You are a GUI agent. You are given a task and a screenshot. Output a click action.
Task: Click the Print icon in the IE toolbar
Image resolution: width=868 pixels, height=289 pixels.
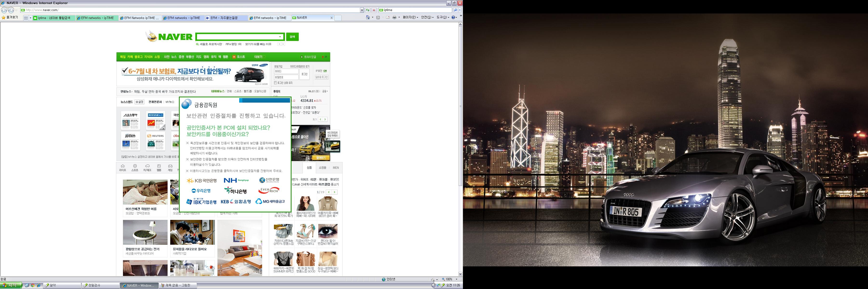tap(394, 18)
